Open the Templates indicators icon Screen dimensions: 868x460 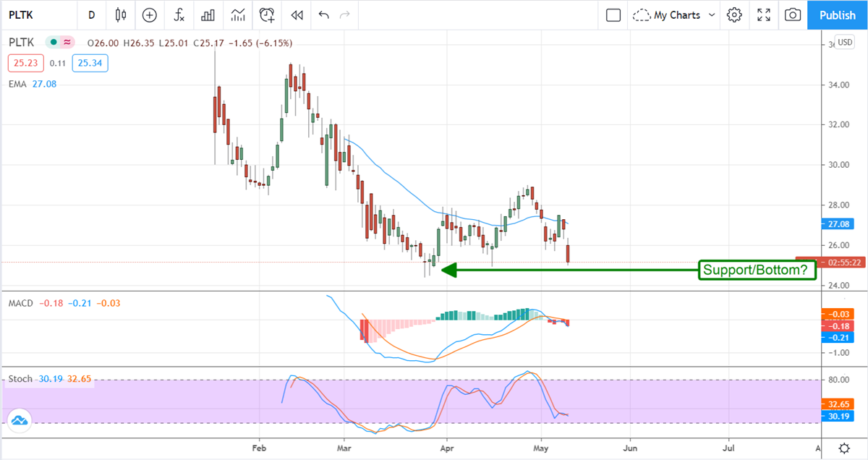238,14
